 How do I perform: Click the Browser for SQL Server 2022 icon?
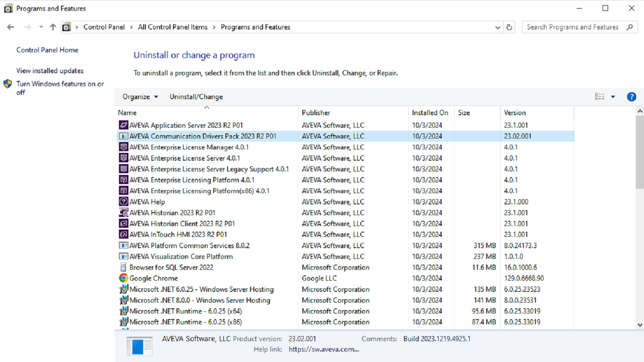coord(123,267)
